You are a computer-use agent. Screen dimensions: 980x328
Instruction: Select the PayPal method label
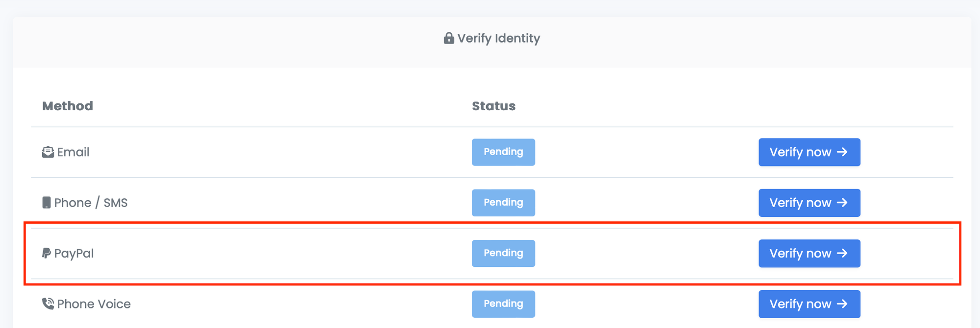(x=74, y=254)
